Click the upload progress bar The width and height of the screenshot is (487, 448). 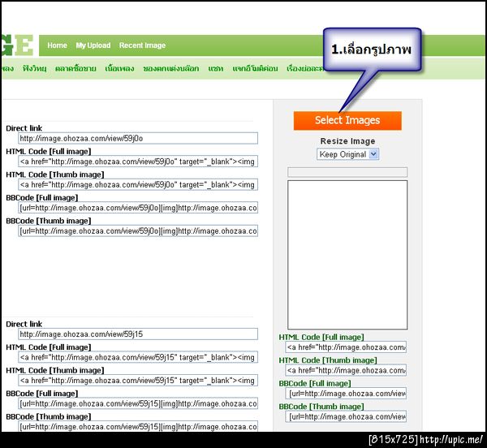pyautogui.click(x=347, y=172)
